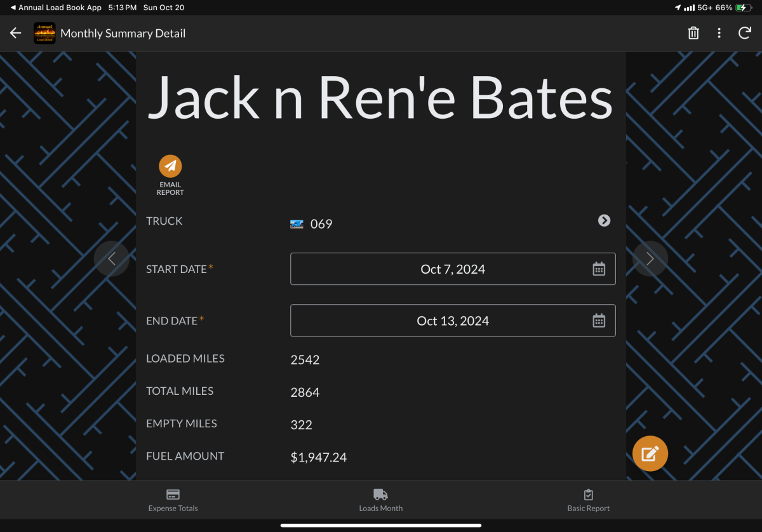The image size is (762, 532).
Task: Tap the Annual Load Book app logo
Action: pos(44,33)
